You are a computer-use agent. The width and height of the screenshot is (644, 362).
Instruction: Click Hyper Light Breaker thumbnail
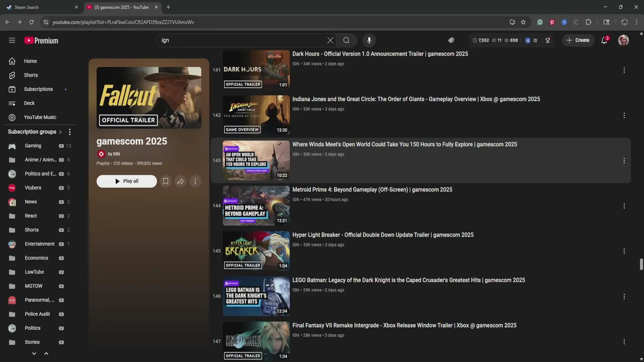click(x=256, y=251)
